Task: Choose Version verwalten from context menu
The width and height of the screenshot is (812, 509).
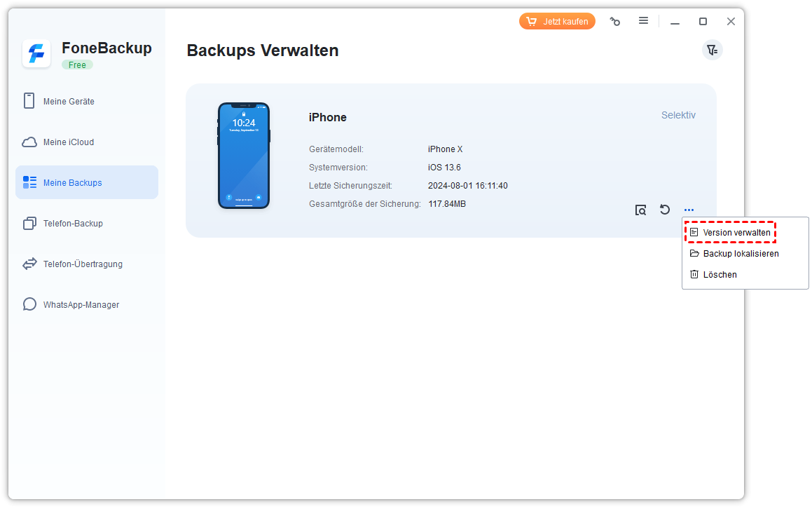Action: pyautogui.click(x=736, y=233)
